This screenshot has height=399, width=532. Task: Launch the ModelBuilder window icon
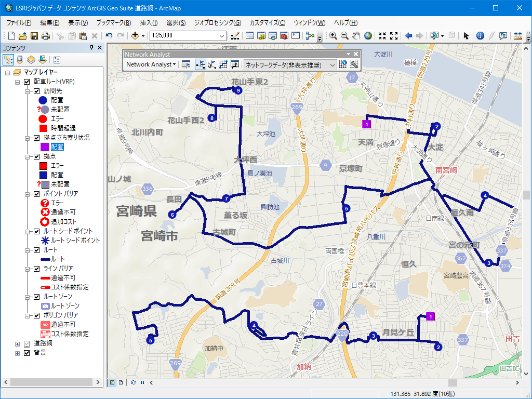(310, 36)
